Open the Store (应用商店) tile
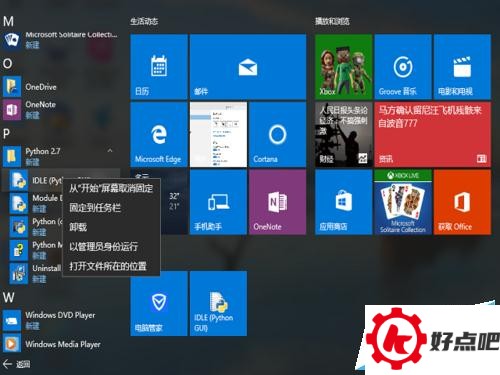The width and height of the screenshot is (500, 375). click(x=343, y=202)
